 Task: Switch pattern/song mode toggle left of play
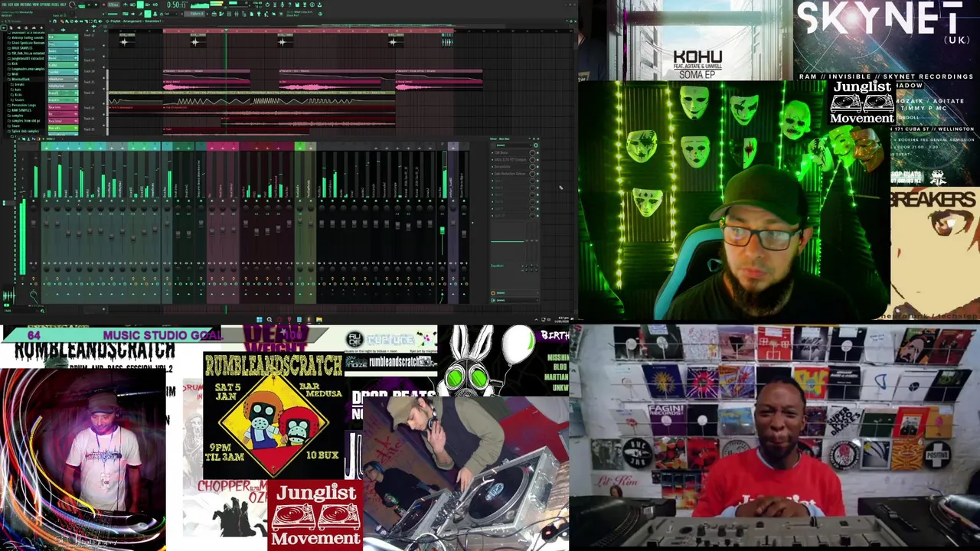(x=81, y=5)
